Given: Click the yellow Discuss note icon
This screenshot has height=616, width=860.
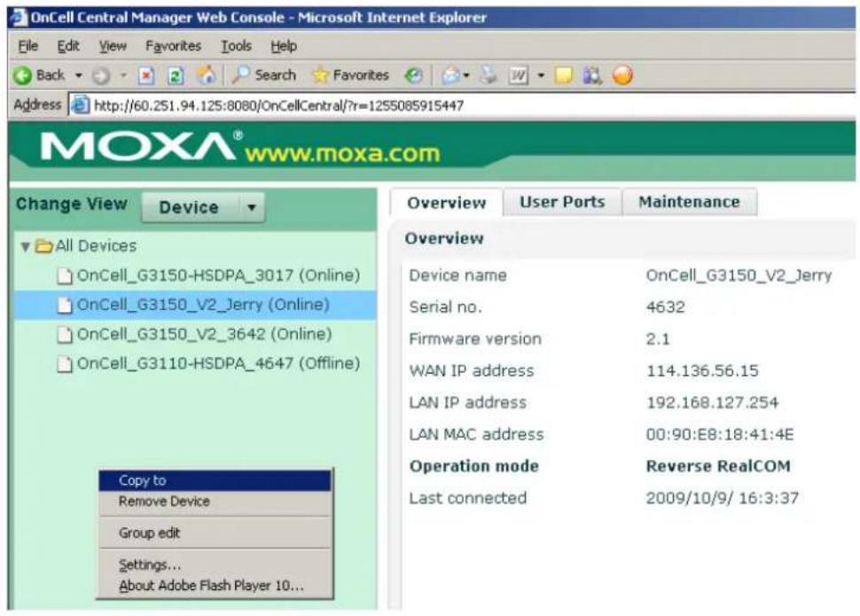Looking at the screenshot, I should 564,75.
